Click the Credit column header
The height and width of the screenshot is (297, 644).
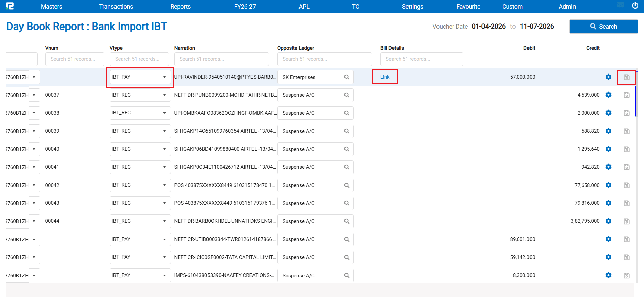tap(593, 48)
